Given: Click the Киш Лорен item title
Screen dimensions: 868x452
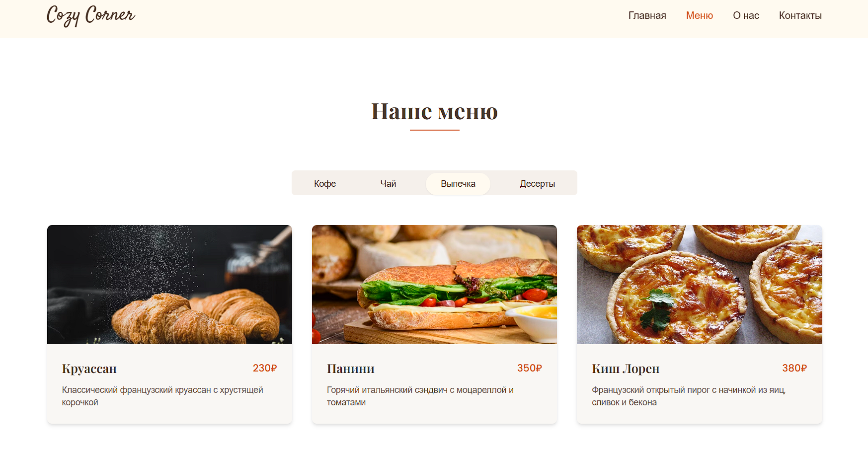Looking at the screenshot, I should [626, 369].
